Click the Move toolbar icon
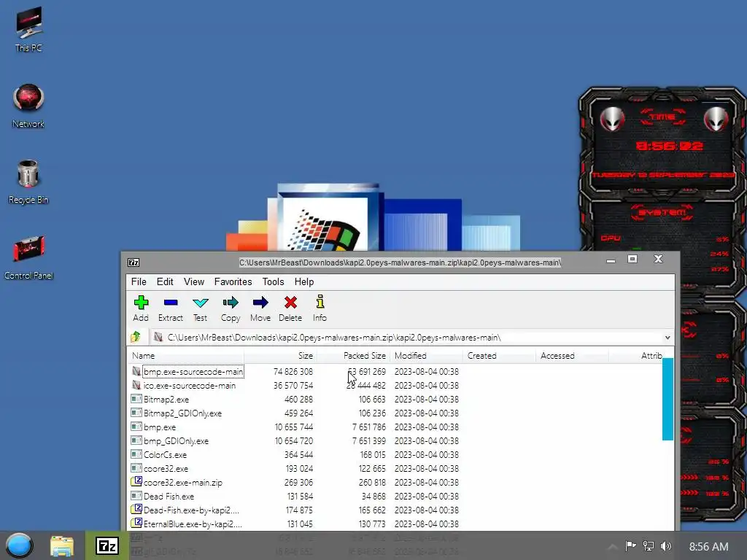The width and height of the screenshot is (747, 560). coord(260,303)
